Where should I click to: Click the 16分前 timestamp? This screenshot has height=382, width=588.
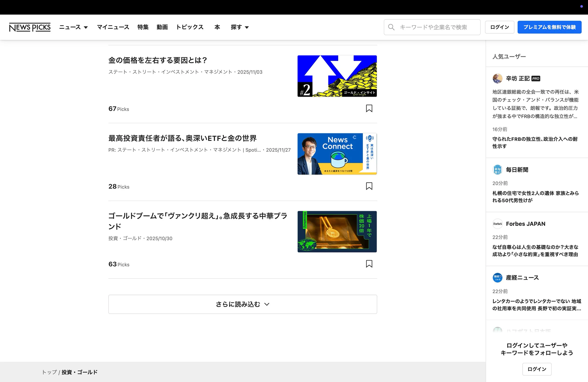point(500,129)
